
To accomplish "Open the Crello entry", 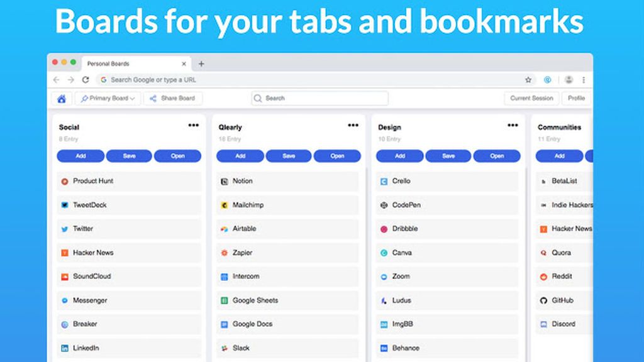I will coord(447,181).
